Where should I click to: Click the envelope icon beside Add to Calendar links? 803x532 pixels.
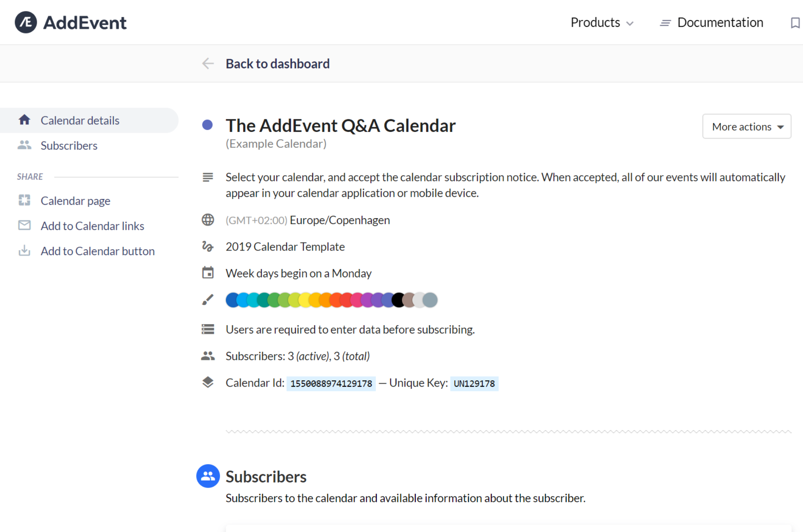pyautogui.click(x=24, y=225)
